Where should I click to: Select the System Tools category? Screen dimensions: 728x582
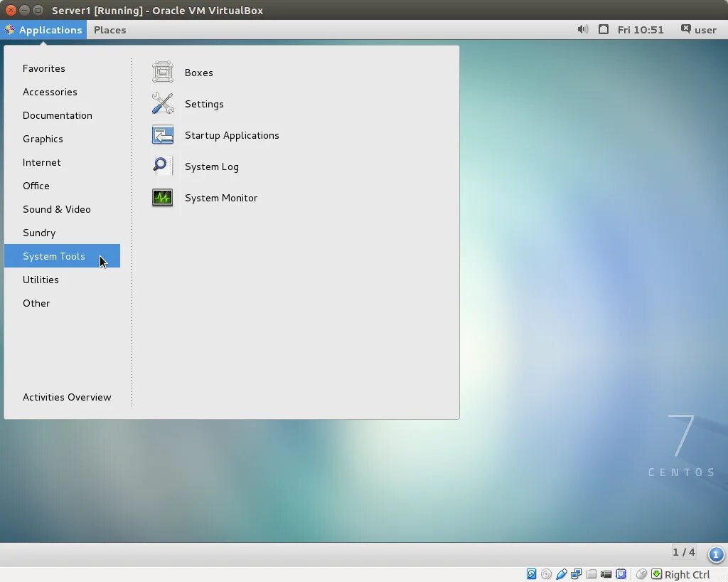tap(63, 256)
